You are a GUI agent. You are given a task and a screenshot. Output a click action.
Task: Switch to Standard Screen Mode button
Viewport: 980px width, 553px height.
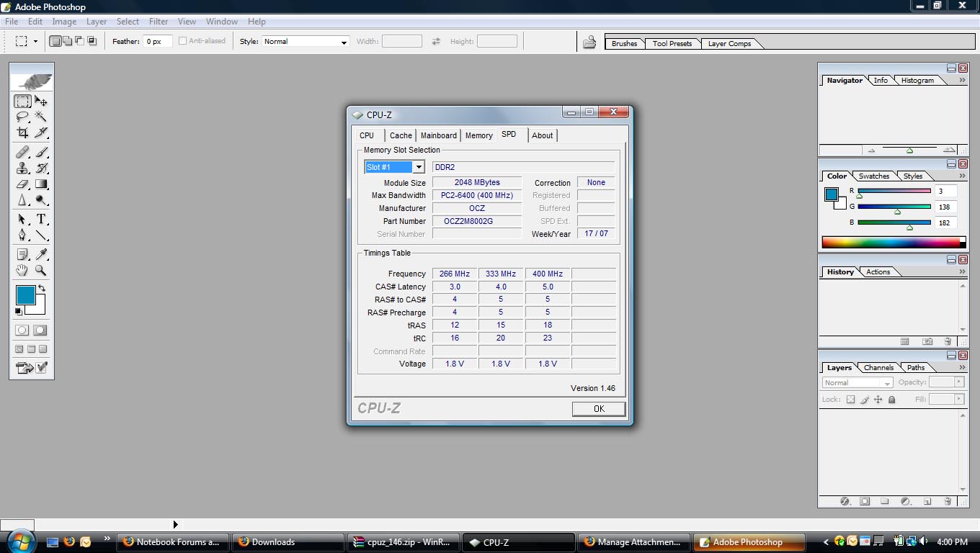[19, 349]
